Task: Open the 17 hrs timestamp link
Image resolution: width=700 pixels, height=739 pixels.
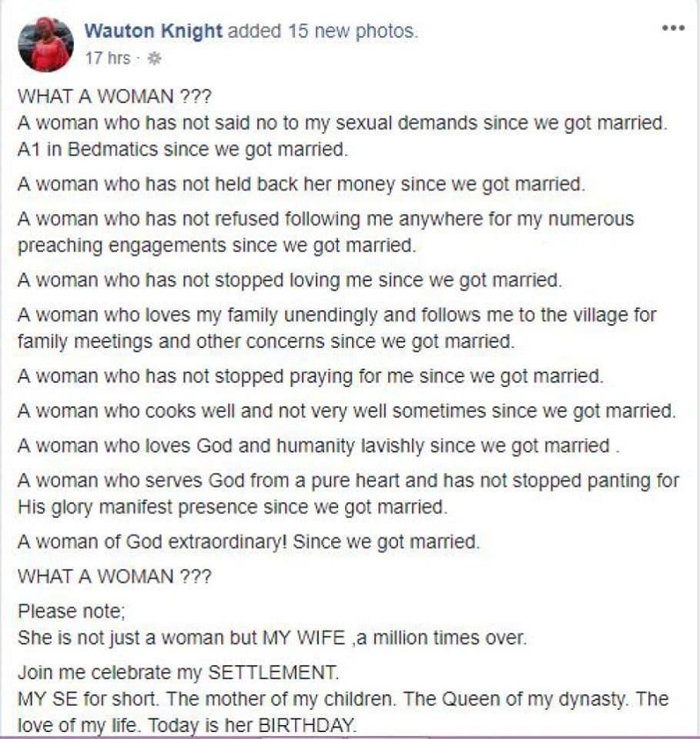Action: pos(107,58)
